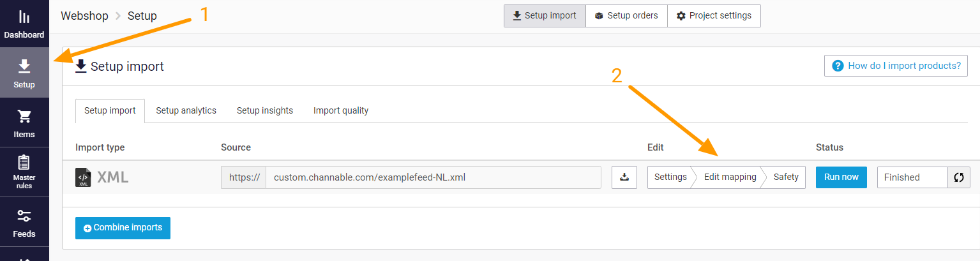Switch to Setup insights tab
This screenshot has height=261, width=980.
(x=265, y=110)
